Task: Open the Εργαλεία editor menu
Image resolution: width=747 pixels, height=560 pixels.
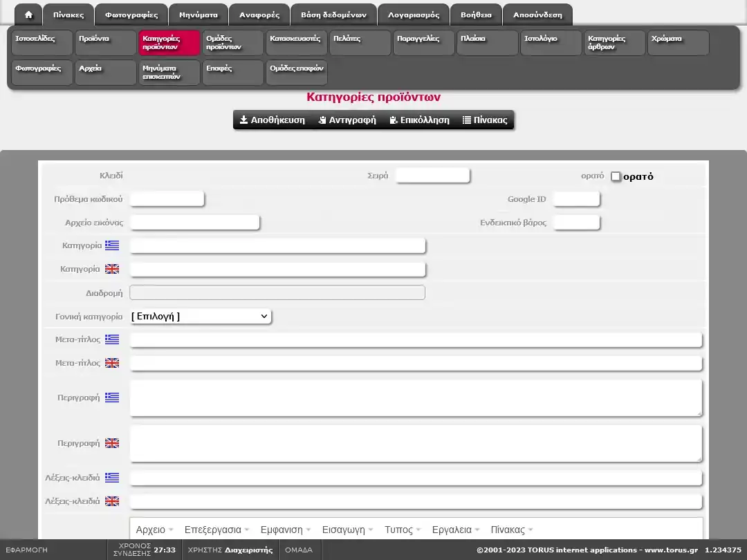Action: [x=456, y=530]
